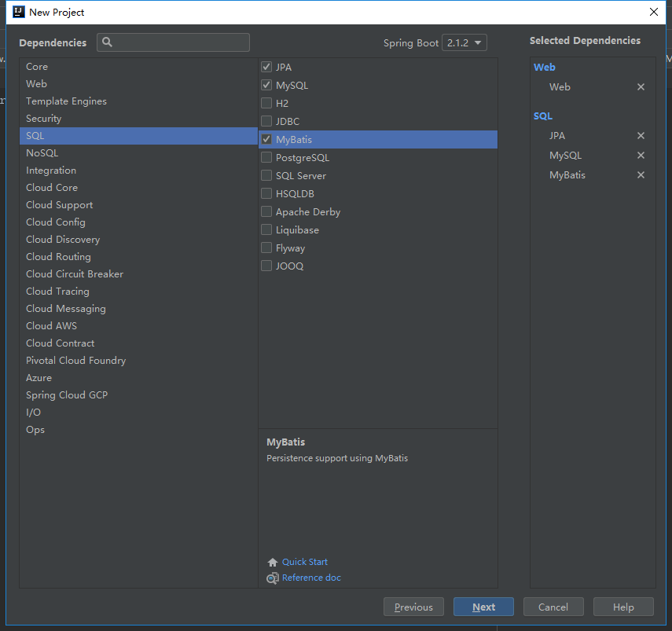Click the search magnifier icon

(107, 42)
